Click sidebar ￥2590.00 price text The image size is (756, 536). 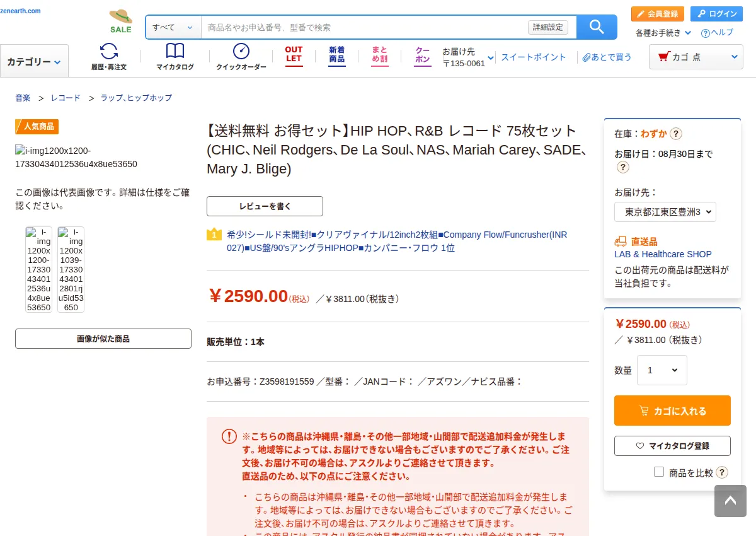coord(640,324)
